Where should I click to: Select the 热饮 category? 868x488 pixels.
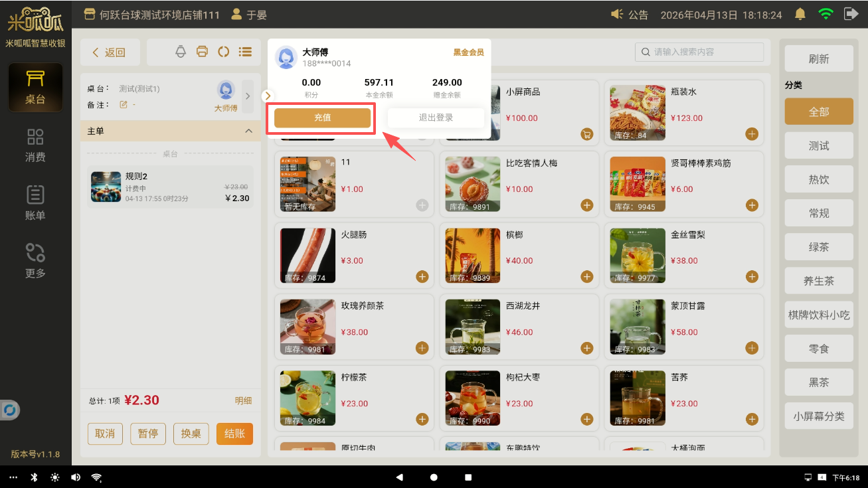point(818,179)
